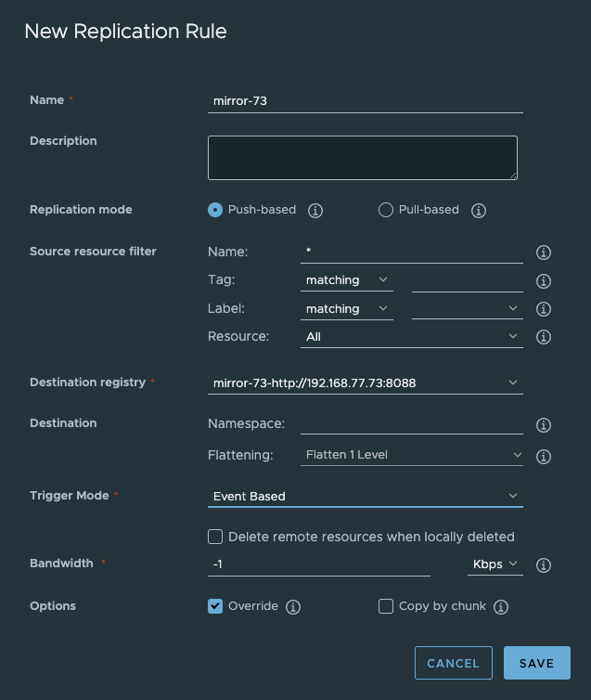Select the Pull-based replication mode
The image size is (591, 700).
pos(386,210)
